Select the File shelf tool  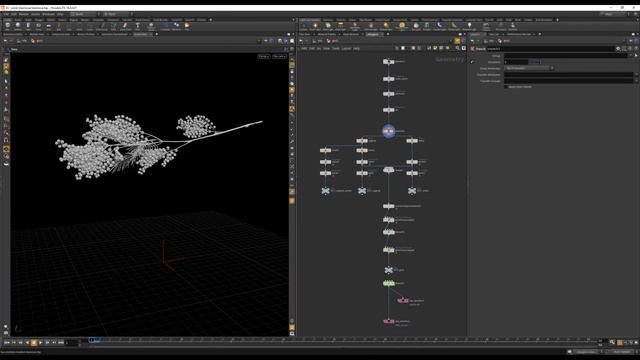[x=187, y=26]
